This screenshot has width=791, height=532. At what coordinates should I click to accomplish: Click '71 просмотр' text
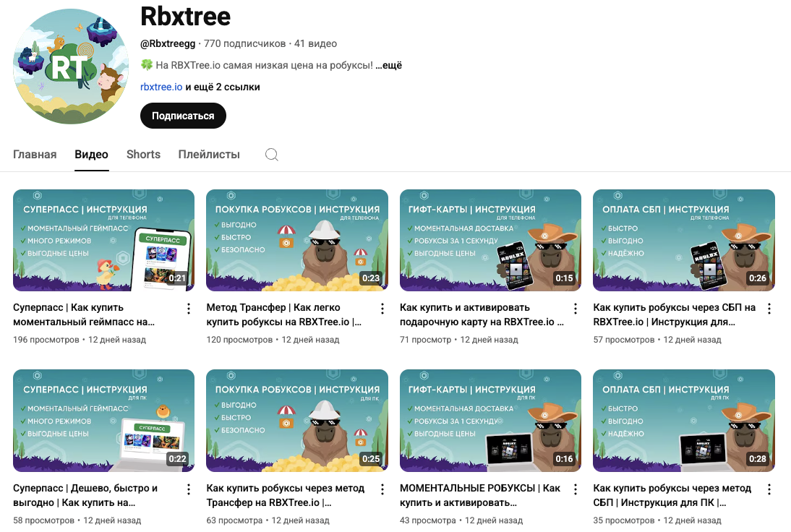coord(425,340)
